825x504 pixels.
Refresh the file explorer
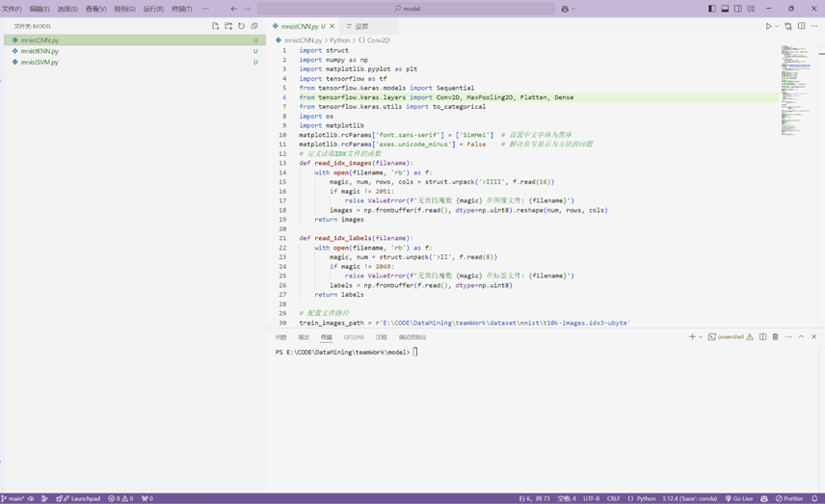[242, 26]
